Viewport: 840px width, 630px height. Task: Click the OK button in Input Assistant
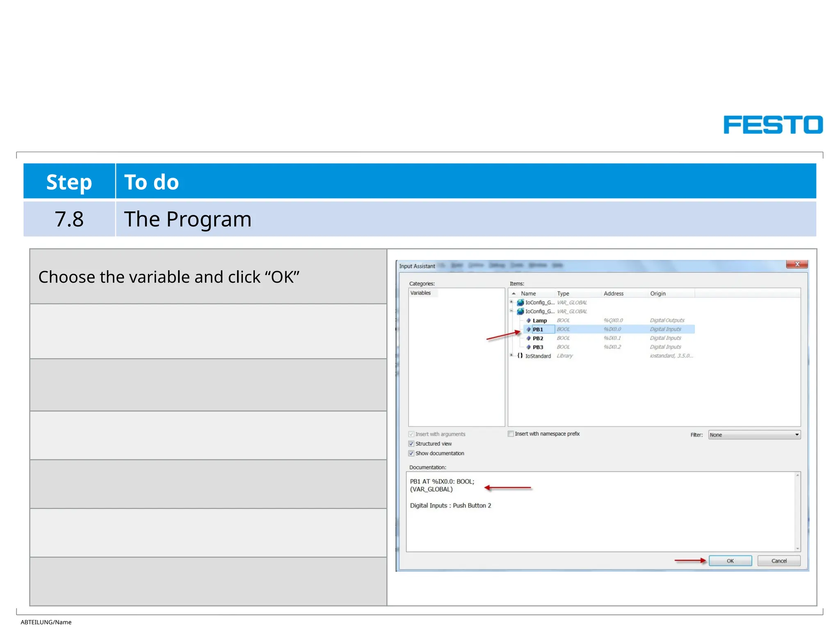pyautogui.click(x=730, y=561)
